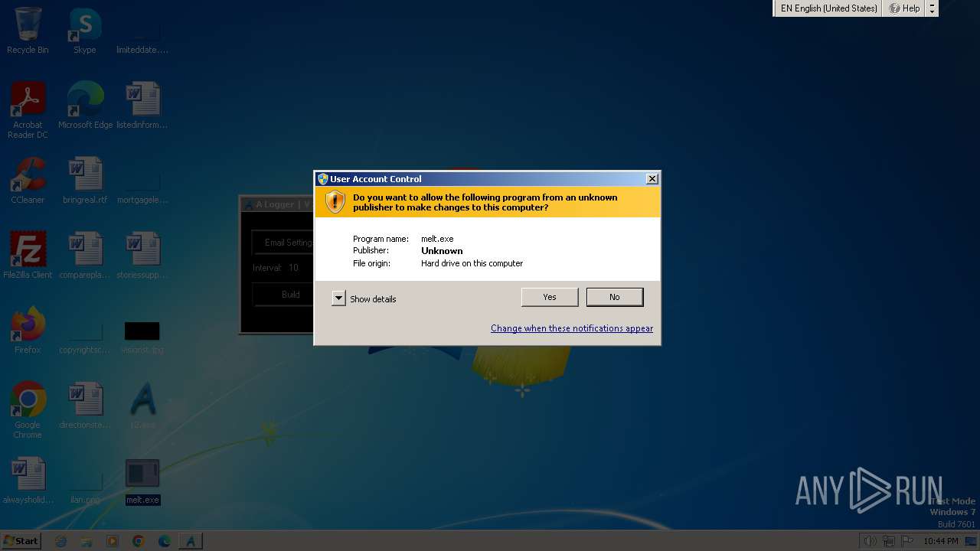Select the limiteddate desktop file
This screenshot has width=980, height=551.
coord(142,37)
